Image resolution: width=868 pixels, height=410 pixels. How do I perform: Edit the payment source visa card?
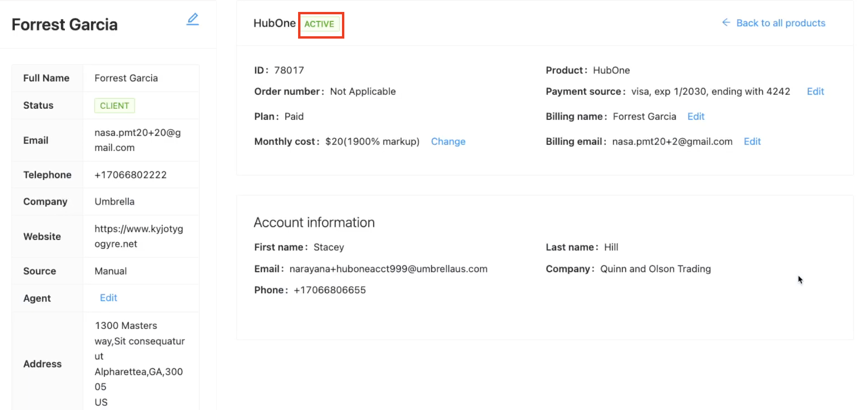pos(815,92)
